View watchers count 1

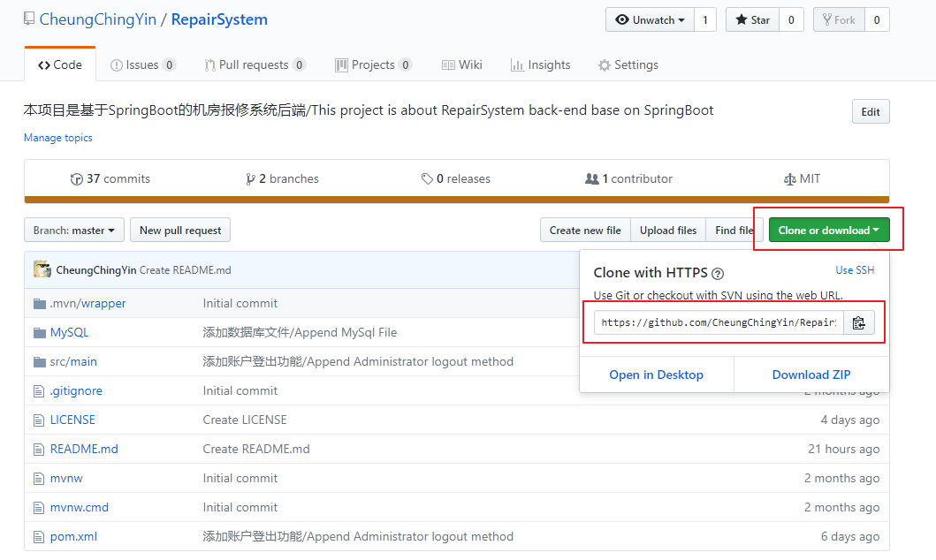[x=705, y=19]
